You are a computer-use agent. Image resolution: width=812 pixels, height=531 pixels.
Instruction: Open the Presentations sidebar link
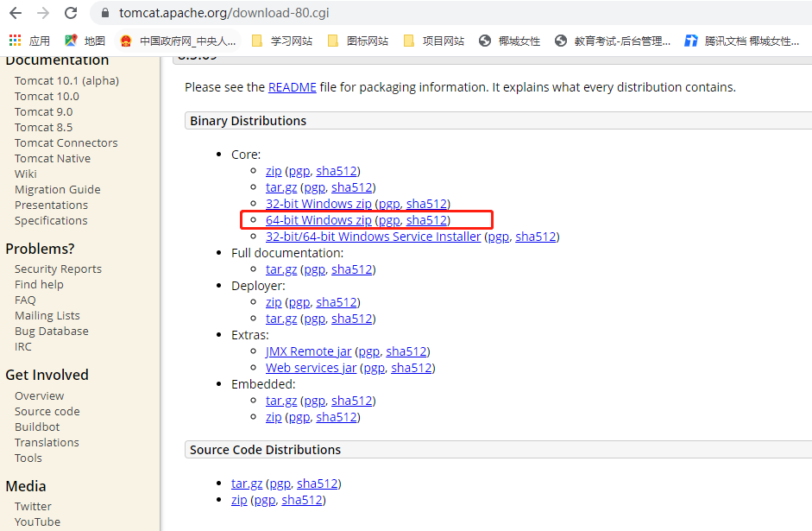(51, 205)
